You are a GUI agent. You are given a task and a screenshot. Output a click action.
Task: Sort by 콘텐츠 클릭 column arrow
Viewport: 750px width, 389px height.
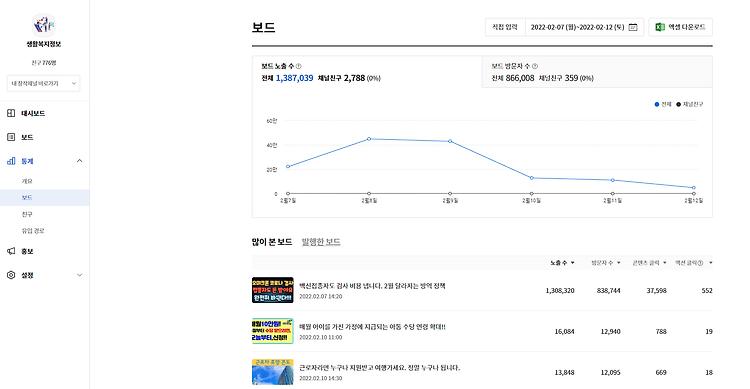coord(664,263)
